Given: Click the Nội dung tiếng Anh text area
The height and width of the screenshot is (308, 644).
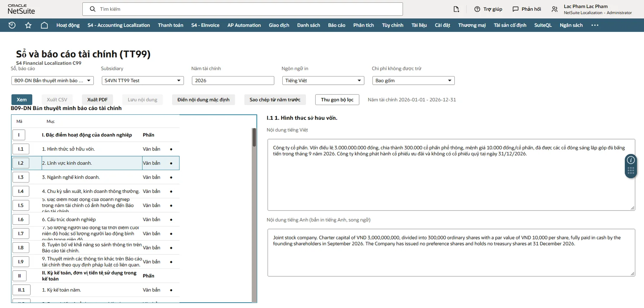Looking at the screenshot, I should [451, 253].
